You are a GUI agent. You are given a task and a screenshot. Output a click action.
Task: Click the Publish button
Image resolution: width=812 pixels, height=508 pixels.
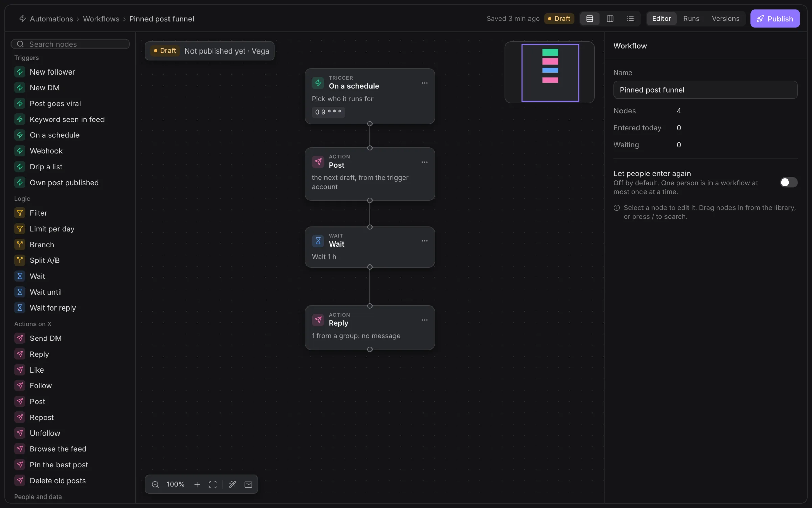coord(775,19)
